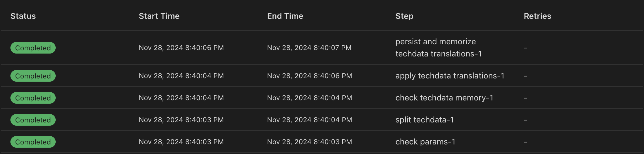Click the Retries column header
Image resolution: width=644 pixels, height=154 pixels.
(x=537, y=16)
